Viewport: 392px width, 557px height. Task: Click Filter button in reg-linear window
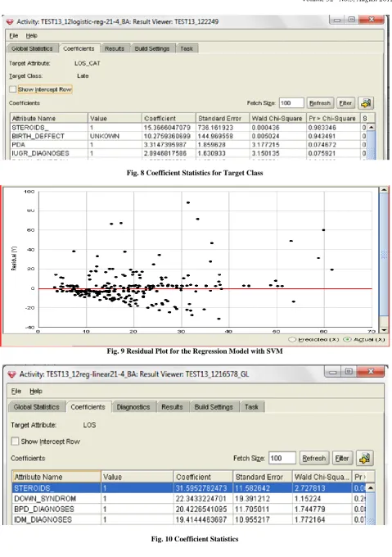342,458
